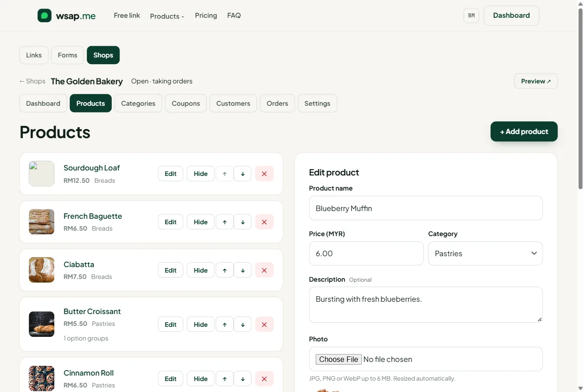The width and height of the screenshot is (584, 392).
Task: Open the shop Preview link
Action: tap(536, 81)
